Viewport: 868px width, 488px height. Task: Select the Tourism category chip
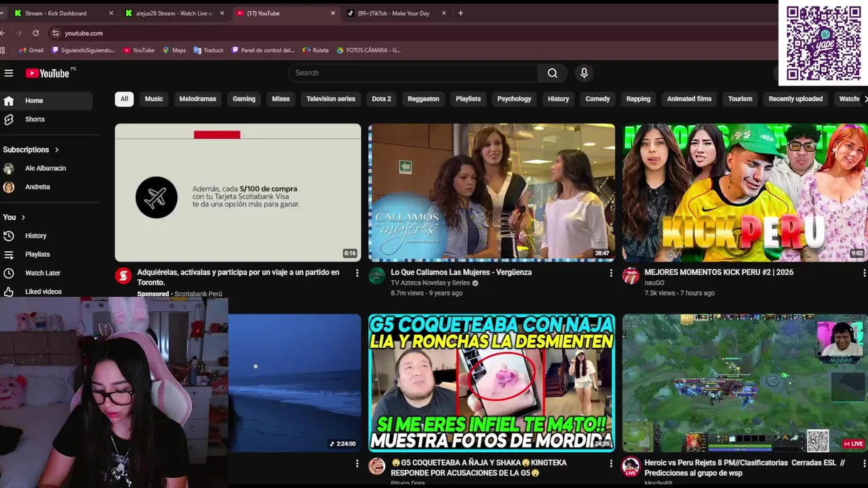pyautogui.click(x=740, y=99)
